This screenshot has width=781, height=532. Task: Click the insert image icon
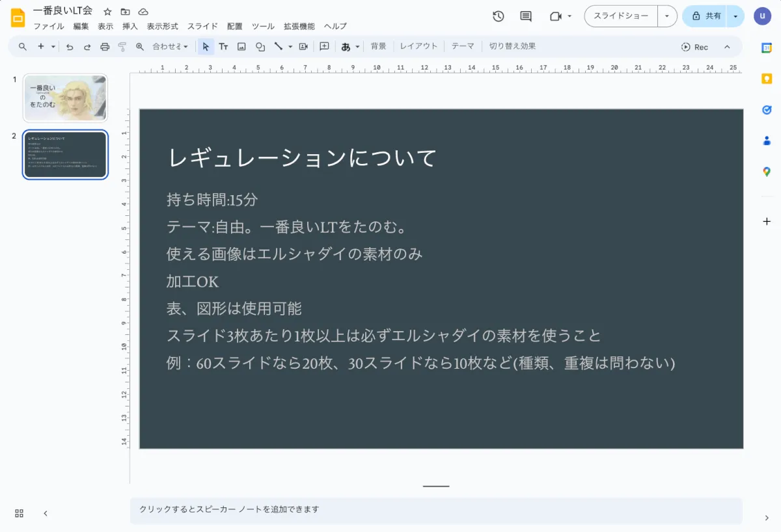coord(241,47)
